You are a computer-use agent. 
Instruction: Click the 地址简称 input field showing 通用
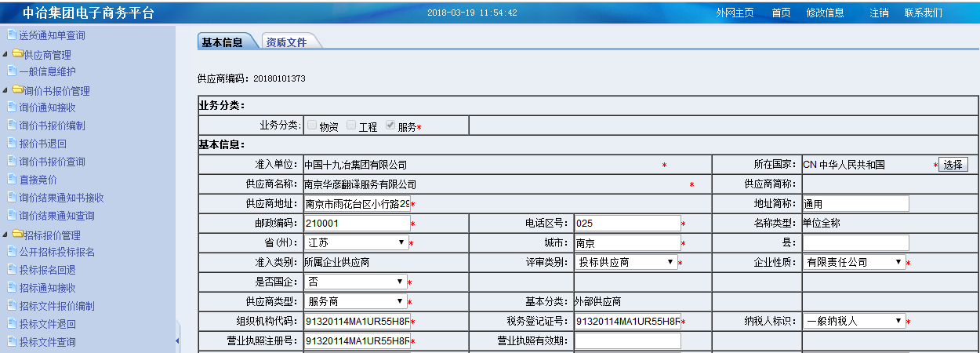pyautogui.click(x=856, y=204)
